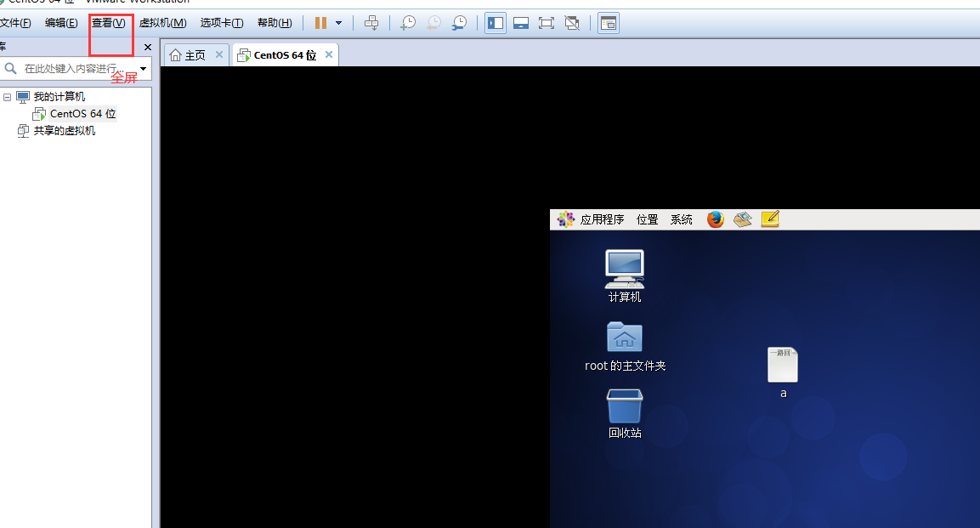Collapse the 我的计算机 tree node

pos(7,97)
